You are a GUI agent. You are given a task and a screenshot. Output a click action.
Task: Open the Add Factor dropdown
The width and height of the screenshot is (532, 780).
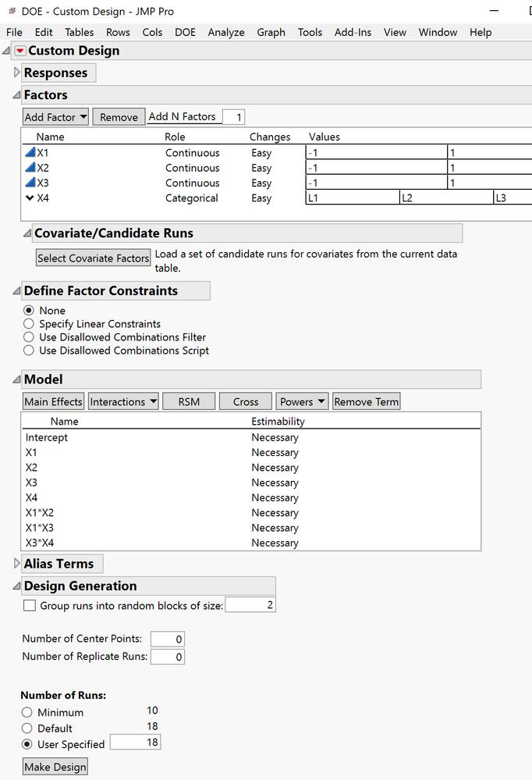coord(55,116)
